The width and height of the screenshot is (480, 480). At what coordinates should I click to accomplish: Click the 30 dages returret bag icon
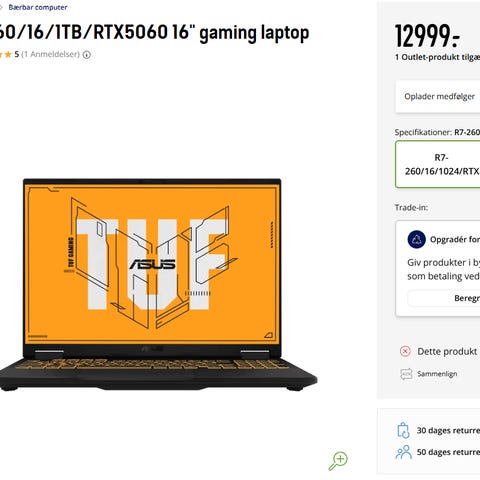[403, 430]
